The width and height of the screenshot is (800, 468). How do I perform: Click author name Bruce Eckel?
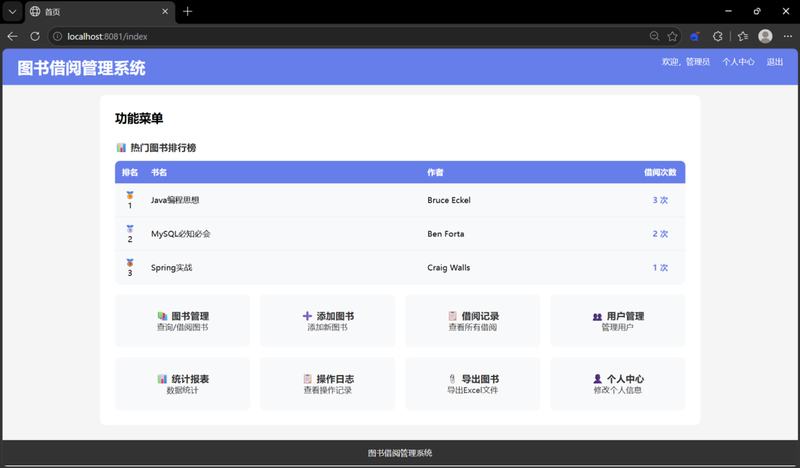coord(449,200)
